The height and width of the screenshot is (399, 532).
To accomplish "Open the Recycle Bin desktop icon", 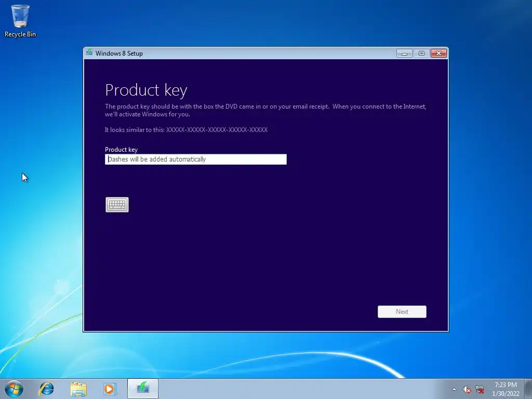I will click(x=20, y=21).
